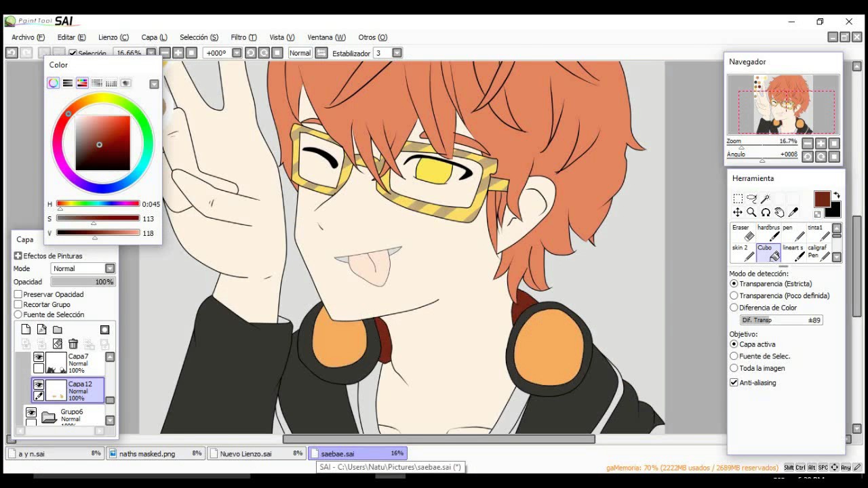This screenshot has width=868, height=488.
Task: Choose the lineart s brush
Action: pos(793,253)
